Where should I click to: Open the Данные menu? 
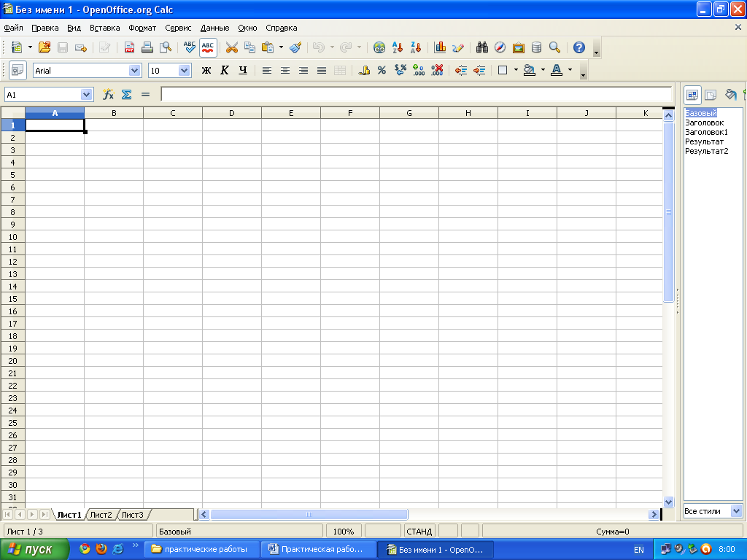pos(214,28)
